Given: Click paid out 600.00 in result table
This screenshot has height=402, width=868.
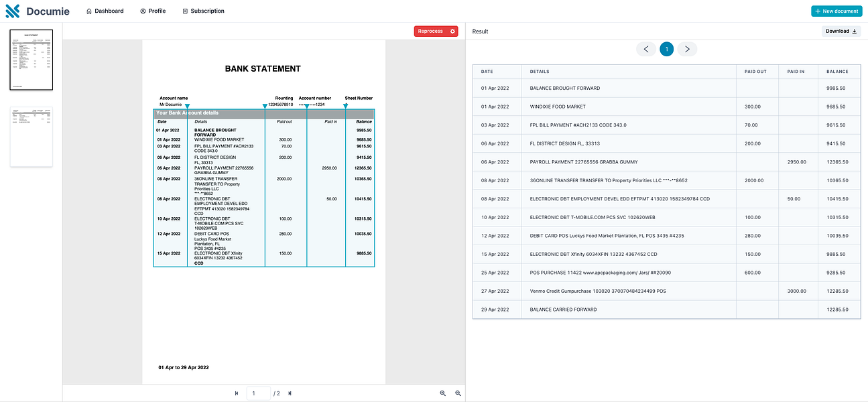Looking at the screenshot, I should coord(752,273).
